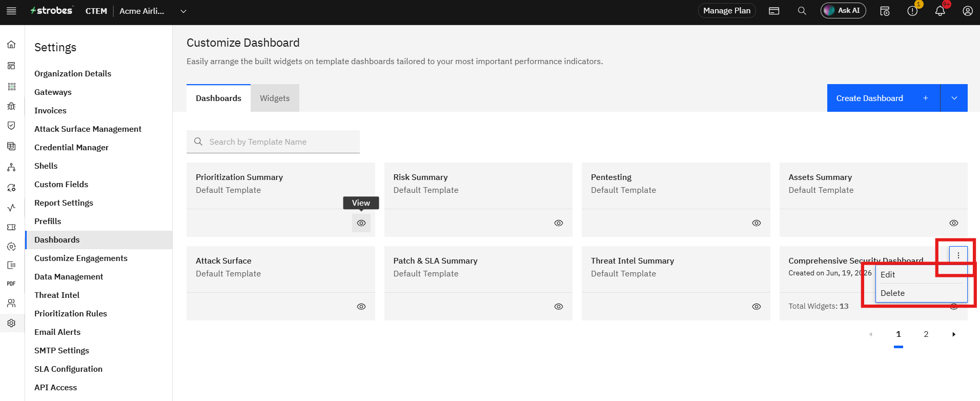The height and width of the screenshot is (401, 980).
Task: Go to page 2
Action: (926, 334)
